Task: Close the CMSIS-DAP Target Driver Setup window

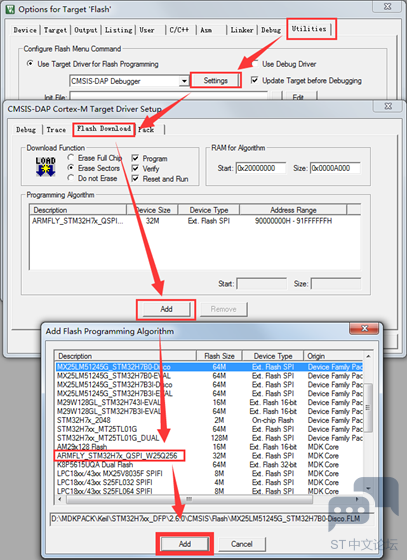Action: coord(388,106)
